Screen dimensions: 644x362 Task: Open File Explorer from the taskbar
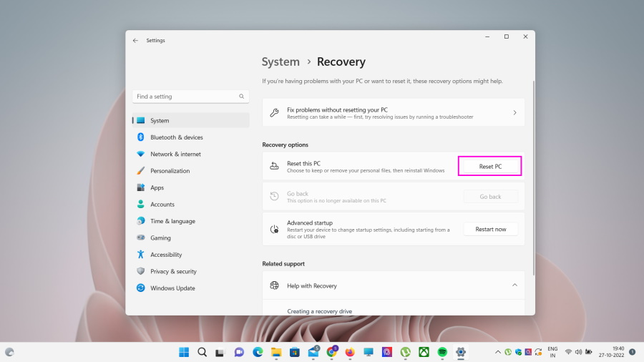[x=276, y=352]
